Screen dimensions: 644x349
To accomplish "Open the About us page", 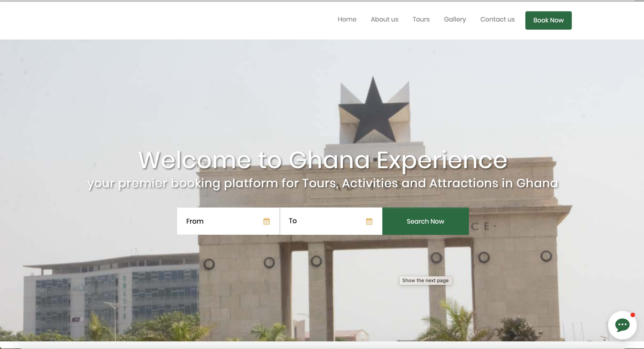I will click(x=384, y=19).
